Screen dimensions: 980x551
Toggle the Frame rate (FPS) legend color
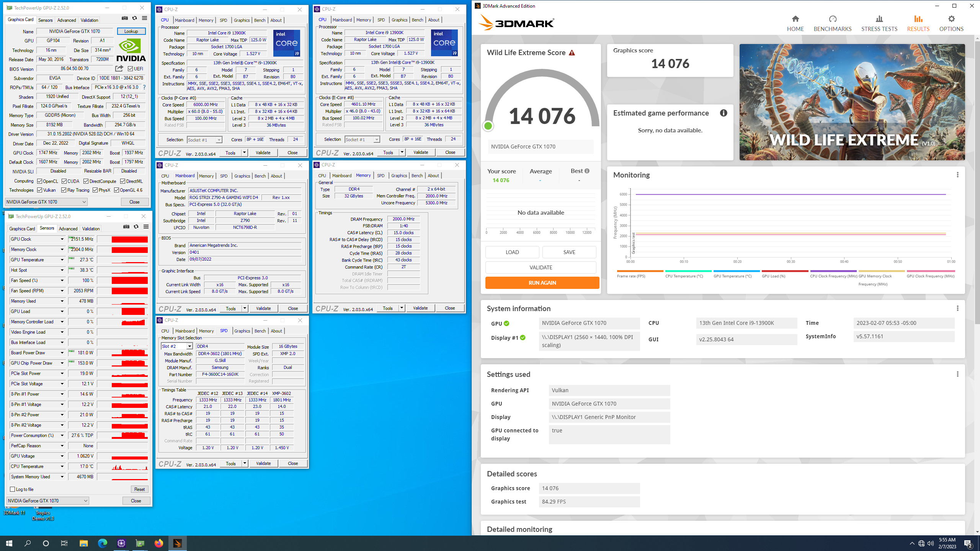pos(640,271)
